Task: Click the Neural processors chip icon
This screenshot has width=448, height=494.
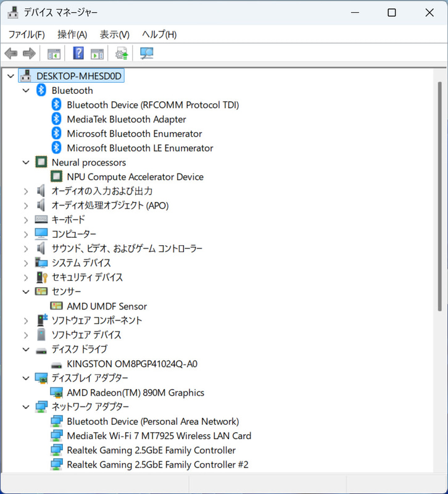Action: pyautogui.click(x=41, y=162)
